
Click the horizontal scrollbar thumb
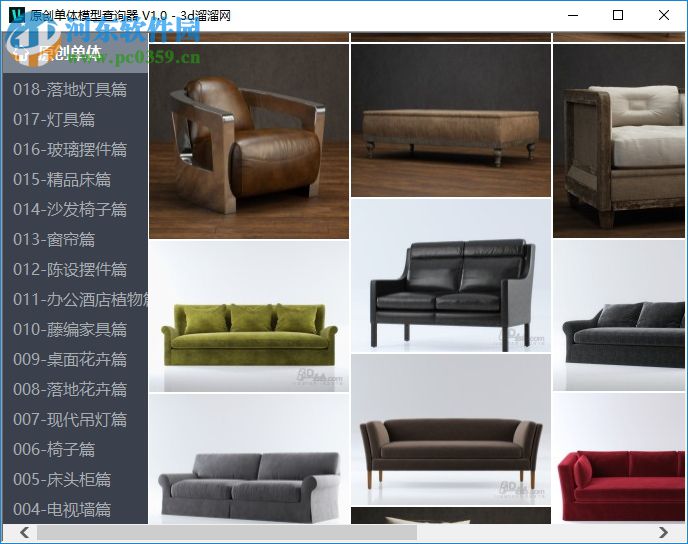coord(227,533)
